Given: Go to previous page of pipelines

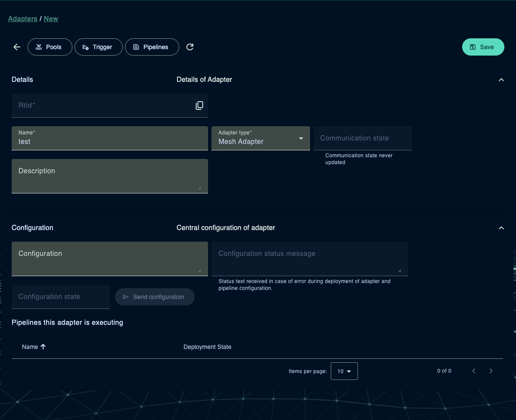Looking at the screenshot, I should tap(473, 371).
